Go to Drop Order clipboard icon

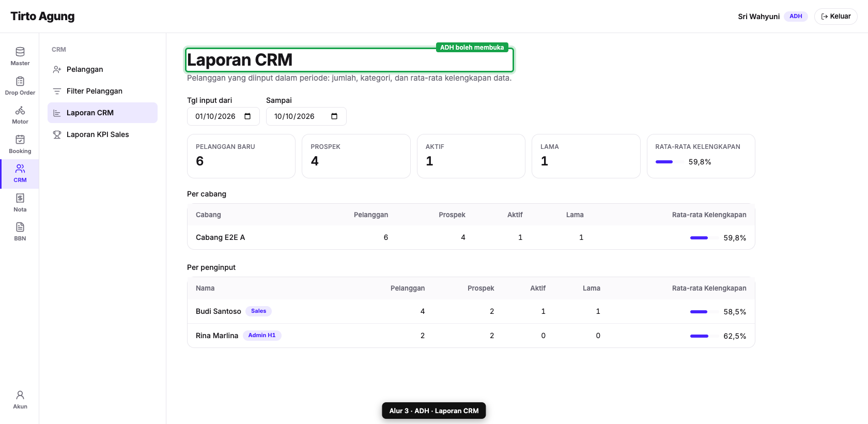click(20, 81)
